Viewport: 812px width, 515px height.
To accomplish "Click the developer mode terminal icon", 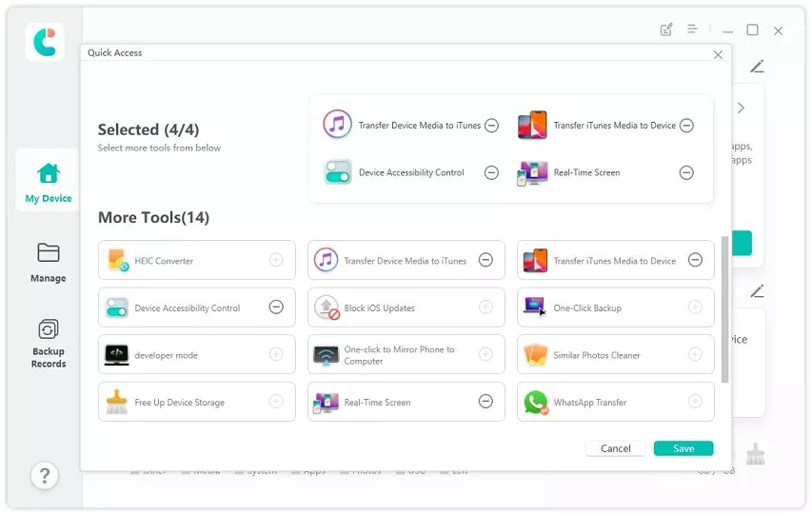I will tap(117, 355).
